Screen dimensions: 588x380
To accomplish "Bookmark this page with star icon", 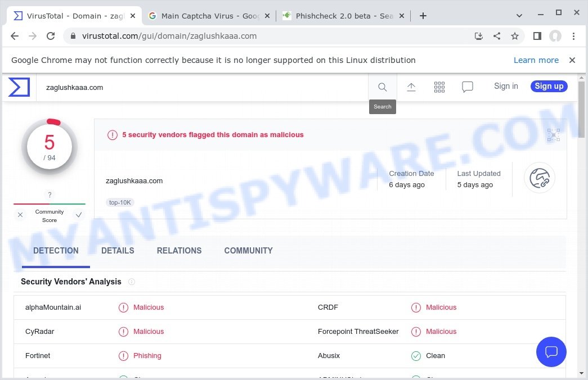I will pos(514,36).
